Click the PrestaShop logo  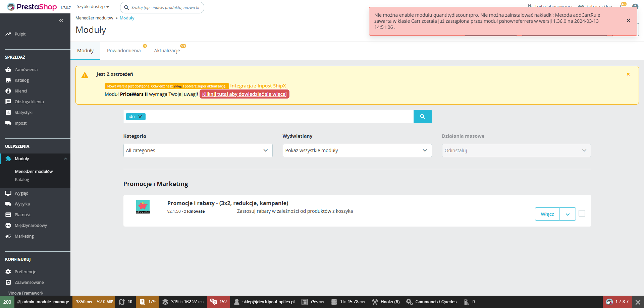(32, 7)
